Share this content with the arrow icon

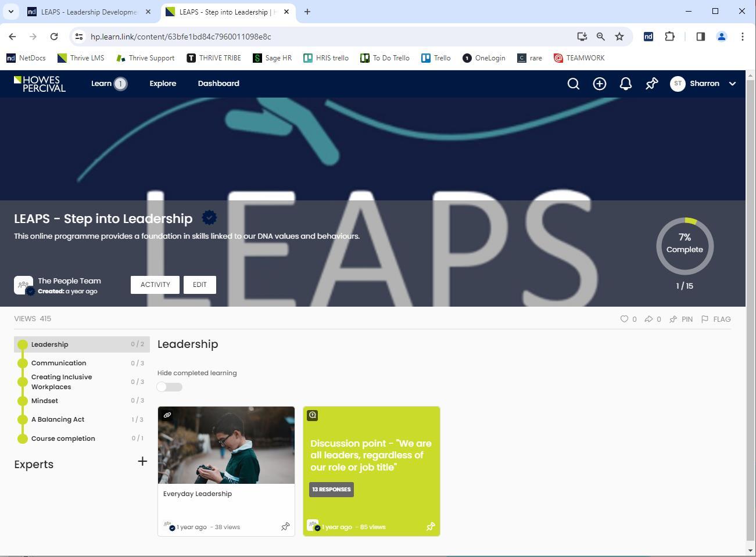click(x=648, y=319)
